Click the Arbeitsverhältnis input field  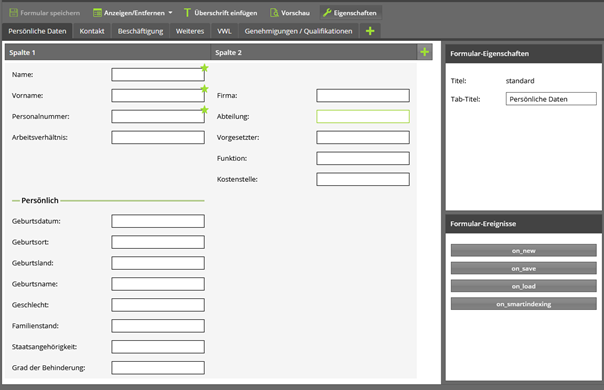pyautogui.click(x=158, y=137)
